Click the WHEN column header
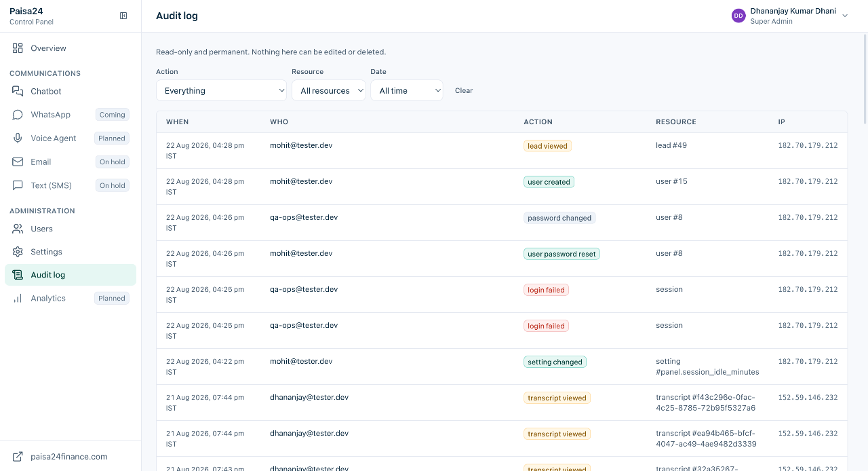Image resolution: width=868 pixels, height=471 pixels. (x=178, y=122)
